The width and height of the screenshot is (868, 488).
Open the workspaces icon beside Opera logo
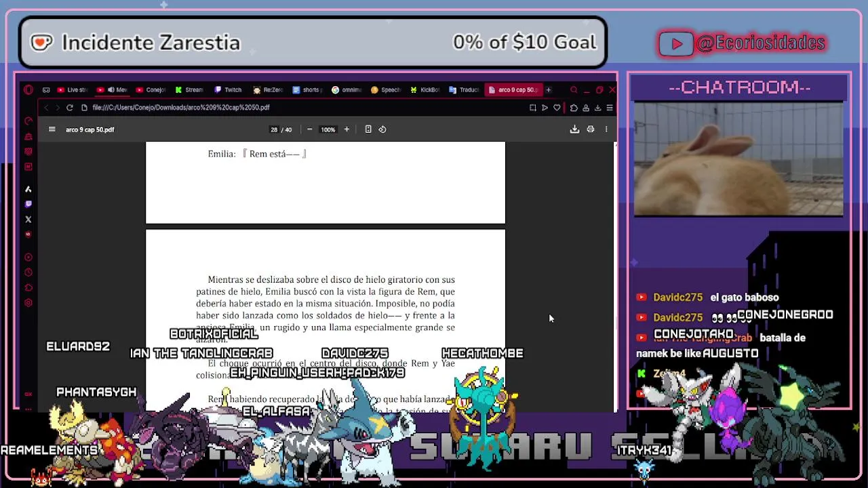pos(46,89)
